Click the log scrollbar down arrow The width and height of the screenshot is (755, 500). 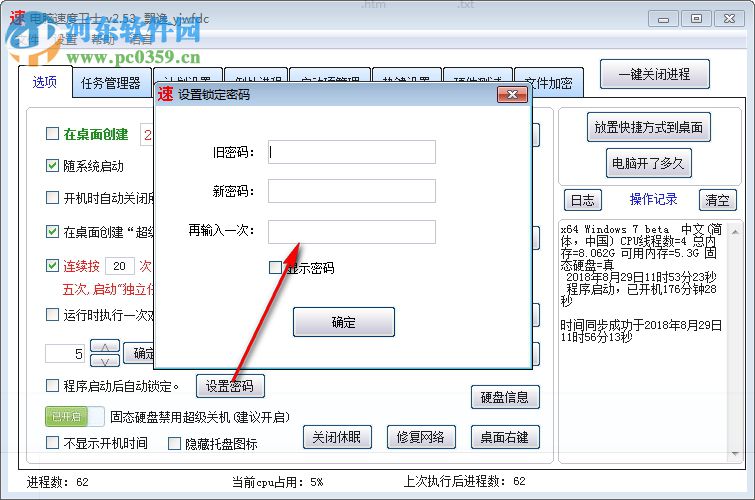[x=735, y=453]
